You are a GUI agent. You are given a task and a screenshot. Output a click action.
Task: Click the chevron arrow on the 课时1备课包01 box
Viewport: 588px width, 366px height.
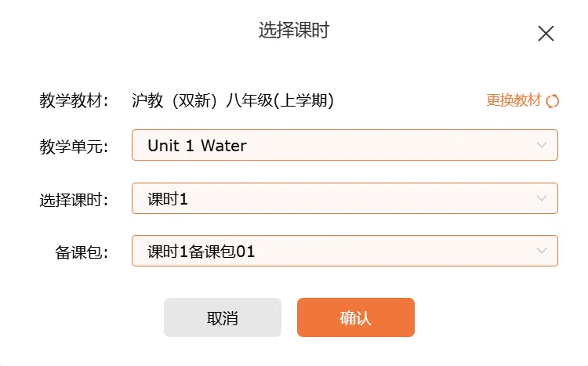(542, 252)
